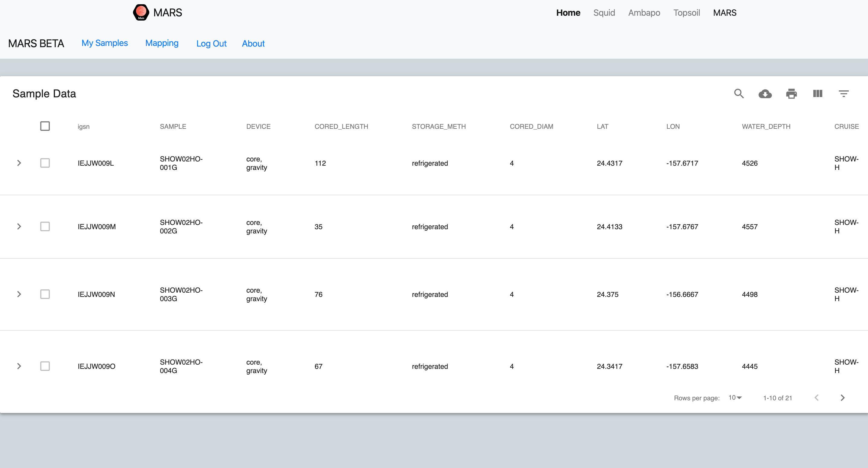Expand the IEJJW009O row
This screenshot has height=468, width=868.
(x=19, y=366)
